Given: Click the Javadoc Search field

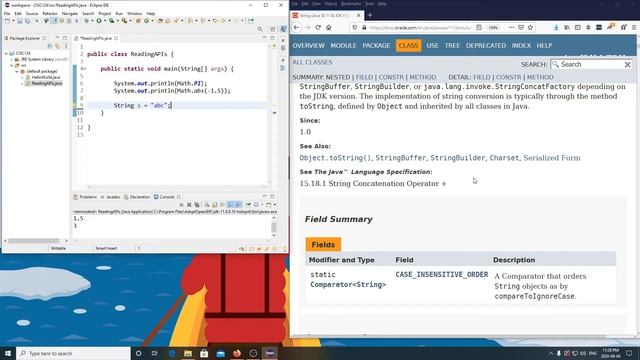Looking at the screenshot, I should pos(590,64).
